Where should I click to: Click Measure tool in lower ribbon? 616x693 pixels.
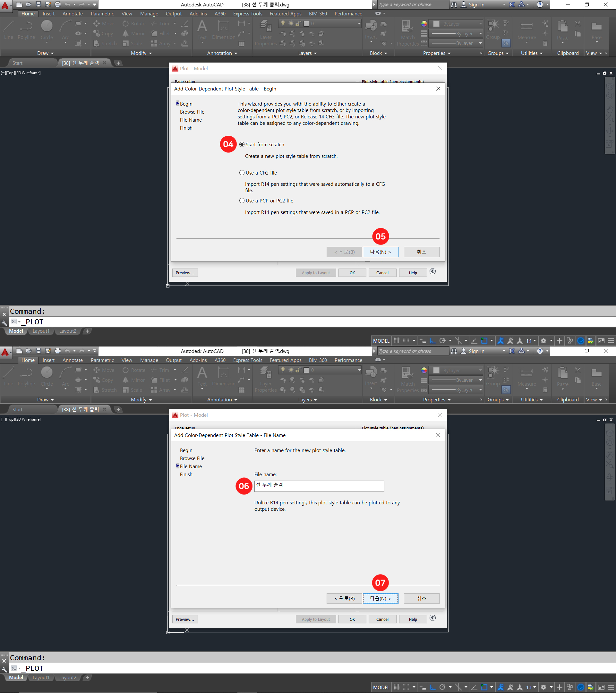pos(526,376)
